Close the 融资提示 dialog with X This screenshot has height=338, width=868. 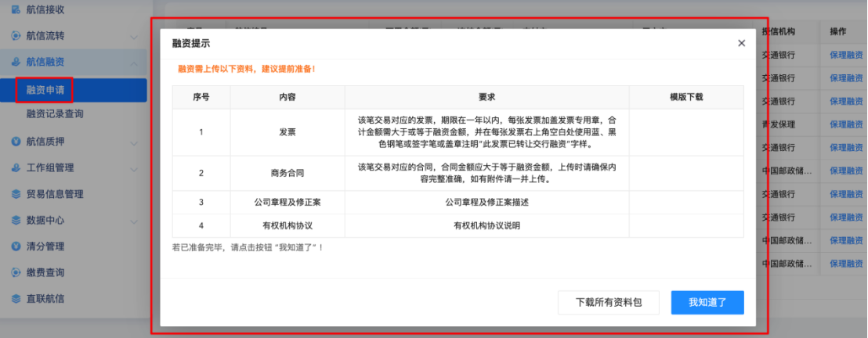tap(741, 44)
